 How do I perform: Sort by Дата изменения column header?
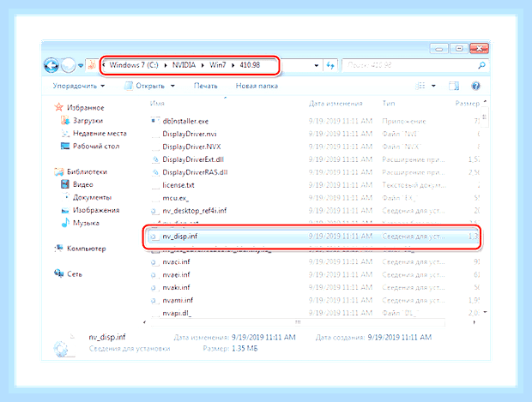[x=336, y=104]
